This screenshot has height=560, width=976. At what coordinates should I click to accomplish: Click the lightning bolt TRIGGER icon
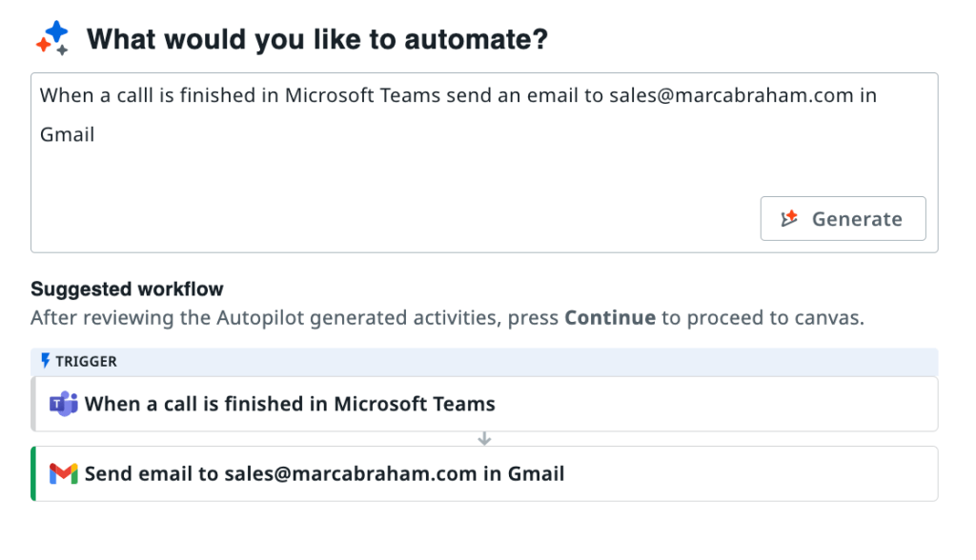(x=45, y=361)
